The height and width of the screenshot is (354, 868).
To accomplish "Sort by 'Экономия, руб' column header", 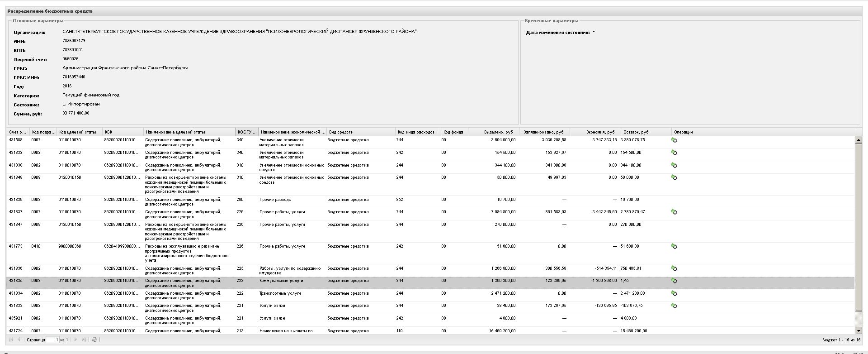I will pyautogui.click(x=595, y=132).
